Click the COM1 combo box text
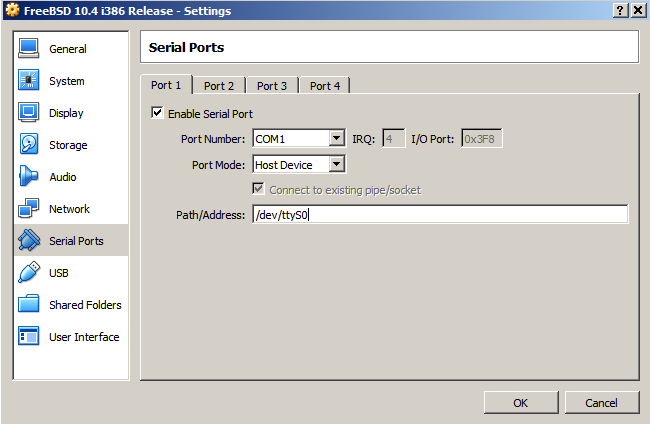The height and width of the screenshot is (424, 650). pos(270,139)
